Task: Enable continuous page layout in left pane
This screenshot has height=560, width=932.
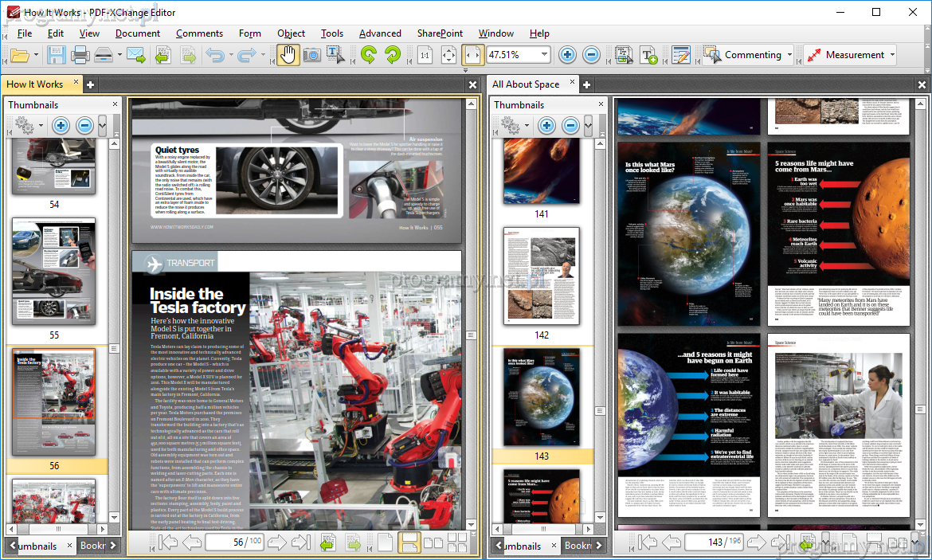Action: [x=409, y=543]
